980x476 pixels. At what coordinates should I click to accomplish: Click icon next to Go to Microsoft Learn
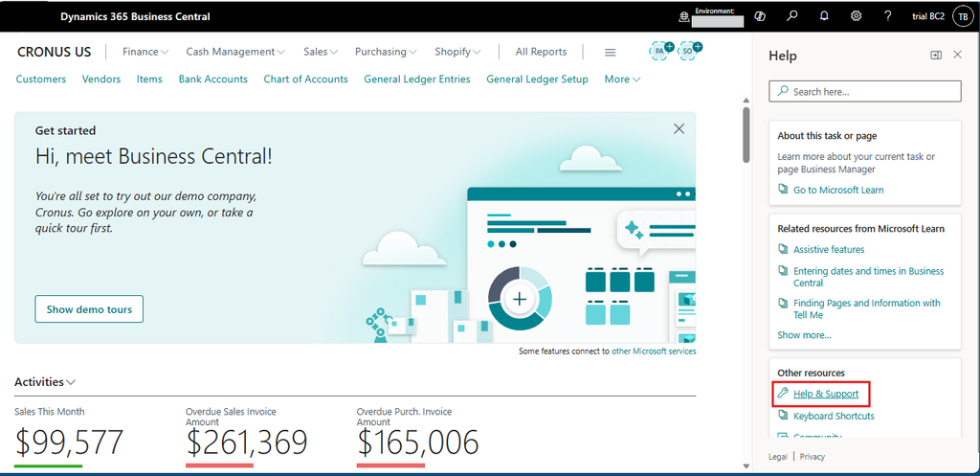[783, 190]
